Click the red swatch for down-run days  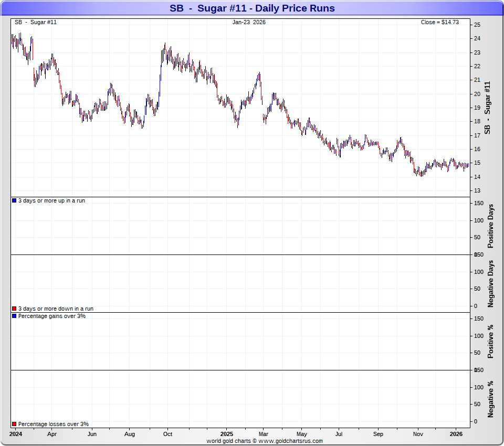pyautogui.click(x=14, y=309)
